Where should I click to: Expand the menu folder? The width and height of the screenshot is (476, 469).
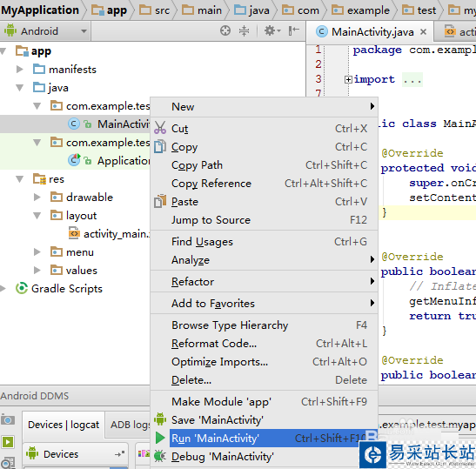[x=37, y=252]
